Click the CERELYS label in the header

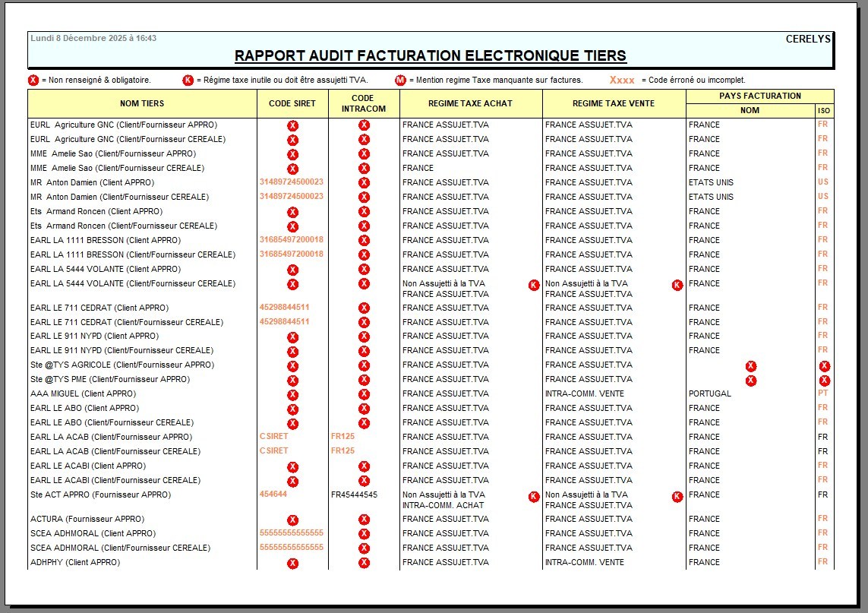point(808,39)
